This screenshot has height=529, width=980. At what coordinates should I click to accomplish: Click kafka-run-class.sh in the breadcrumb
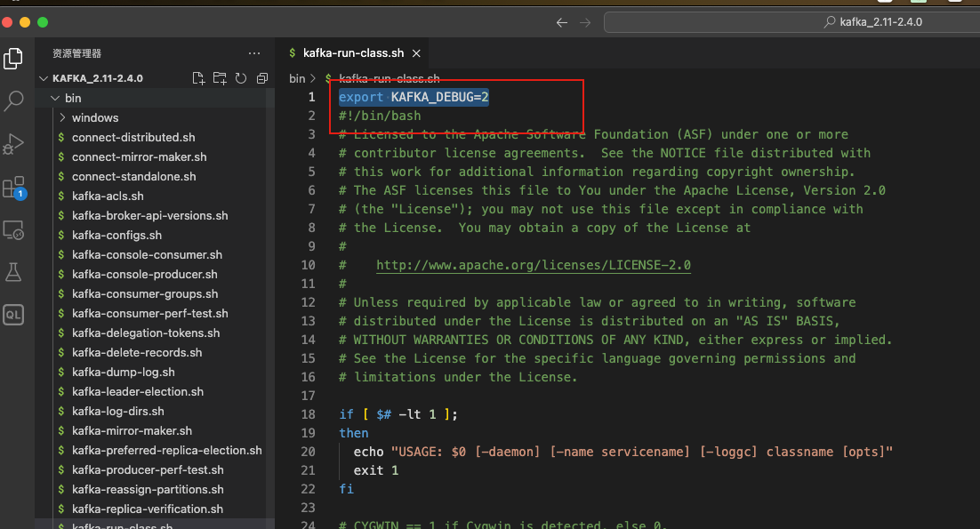[389, 79]
